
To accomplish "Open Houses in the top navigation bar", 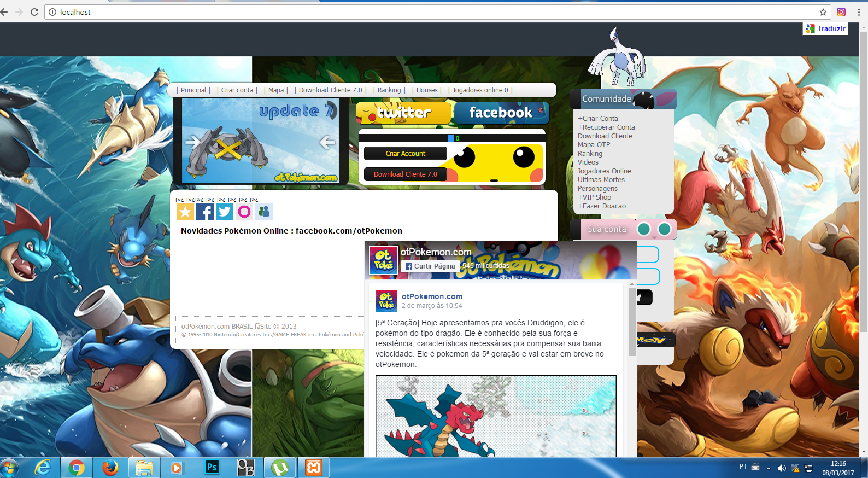I will (427, 90).
